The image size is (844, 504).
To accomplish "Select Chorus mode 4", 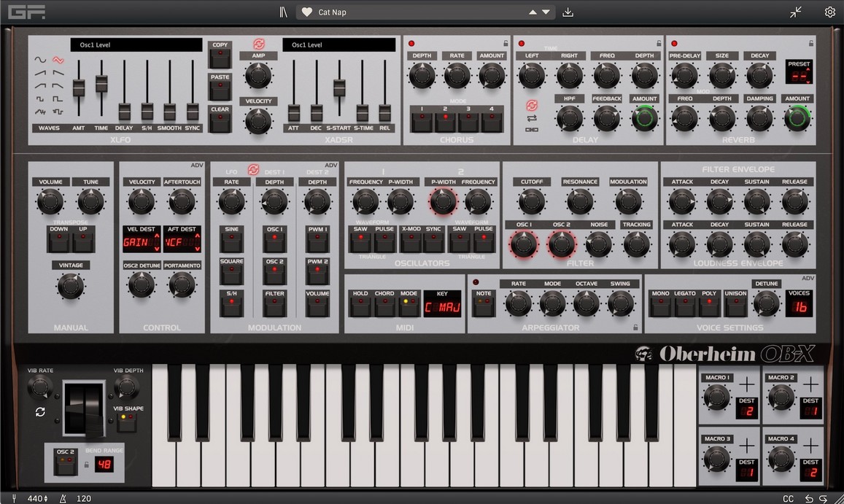I will (x=492, y=121).
